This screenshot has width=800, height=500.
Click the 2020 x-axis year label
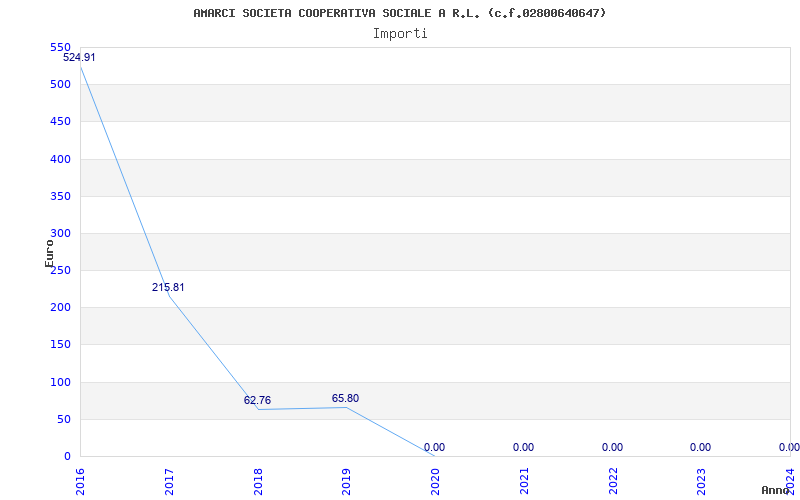435,482
